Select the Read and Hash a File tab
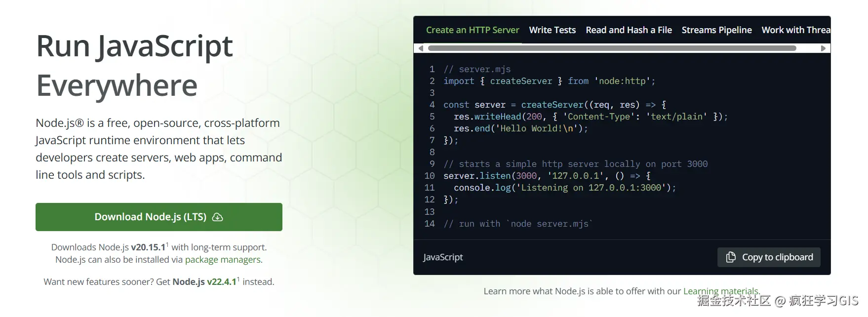 (x=629, y=30)
